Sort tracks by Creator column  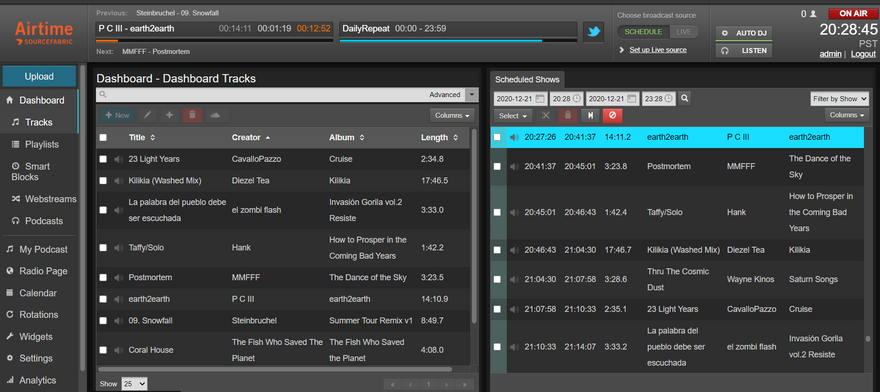click(x=250, y=138)
